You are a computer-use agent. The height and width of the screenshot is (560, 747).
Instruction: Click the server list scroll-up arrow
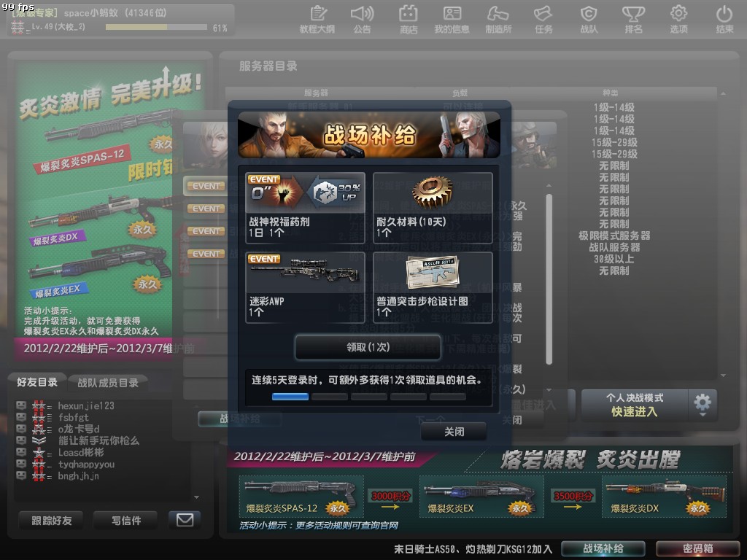pyautogui.click(x=723, y=94)
